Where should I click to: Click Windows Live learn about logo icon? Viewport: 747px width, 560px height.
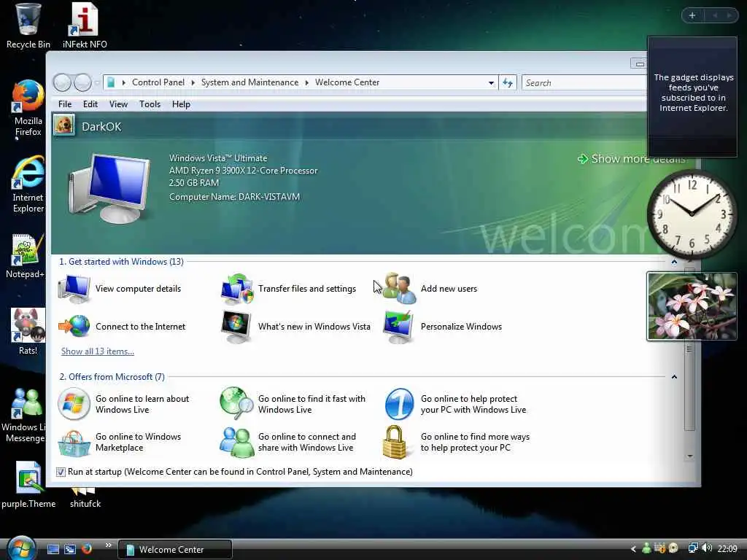tap(74, 404)
